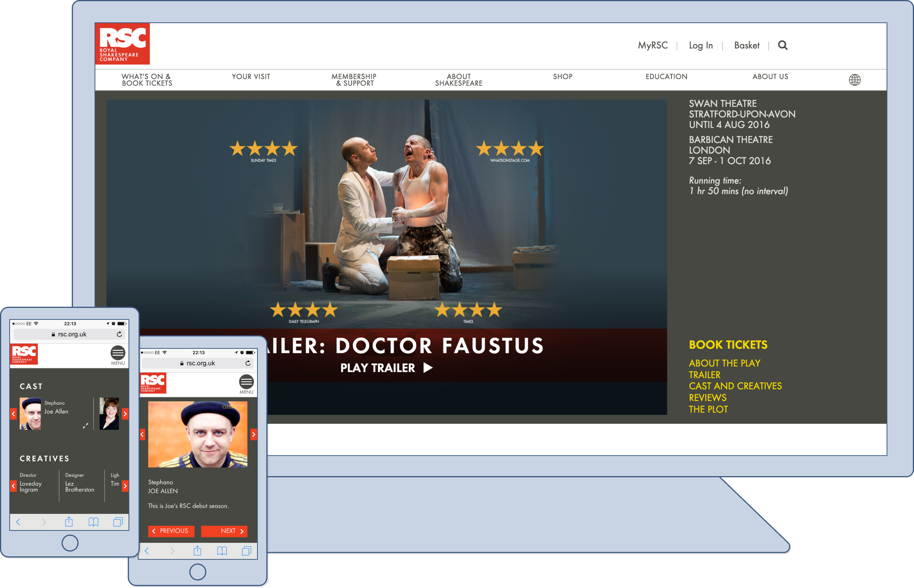Click RSC logo on left phone
The height and width of the screenshot is (588, 914).
coord(24,354)
